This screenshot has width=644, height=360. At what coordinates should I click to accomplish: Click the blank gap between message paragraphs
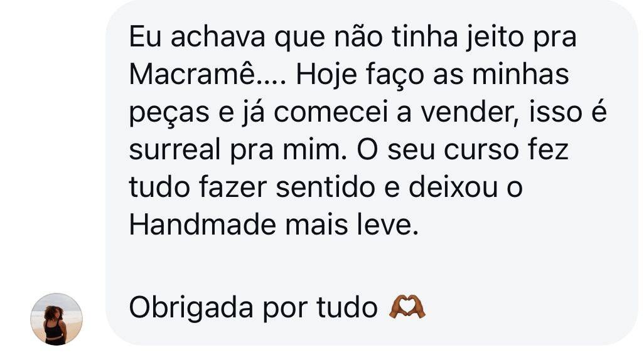372,266
